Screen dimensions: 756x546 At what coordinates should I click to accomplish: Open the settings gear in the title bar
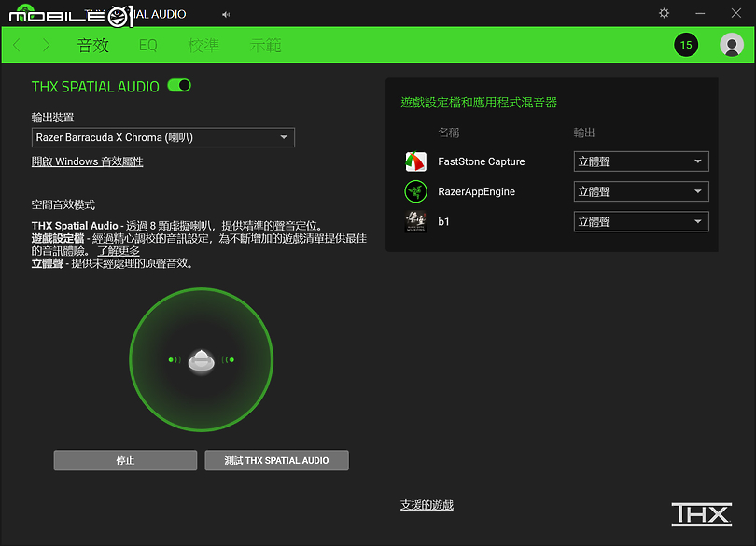click(664, 13)
